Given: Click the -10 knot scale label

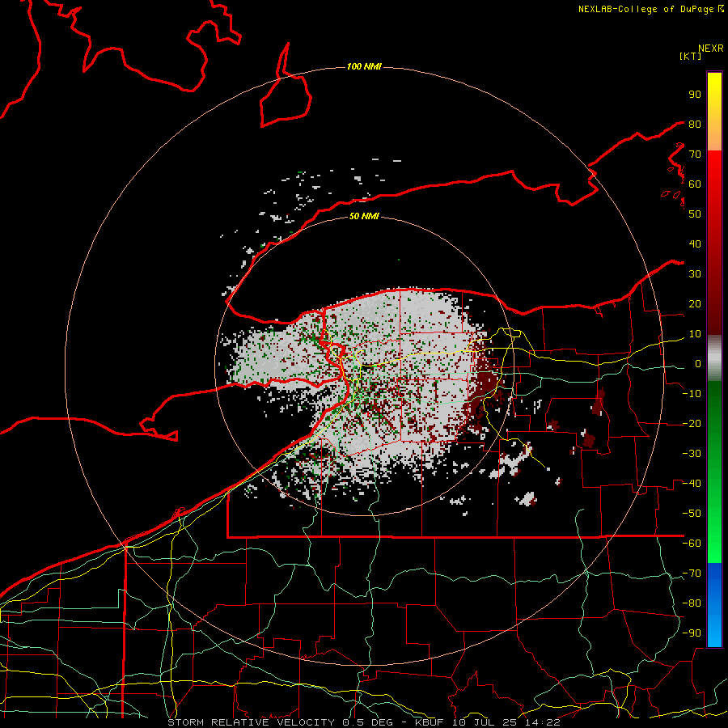Looking at the screenshot, I should [692, 394].
